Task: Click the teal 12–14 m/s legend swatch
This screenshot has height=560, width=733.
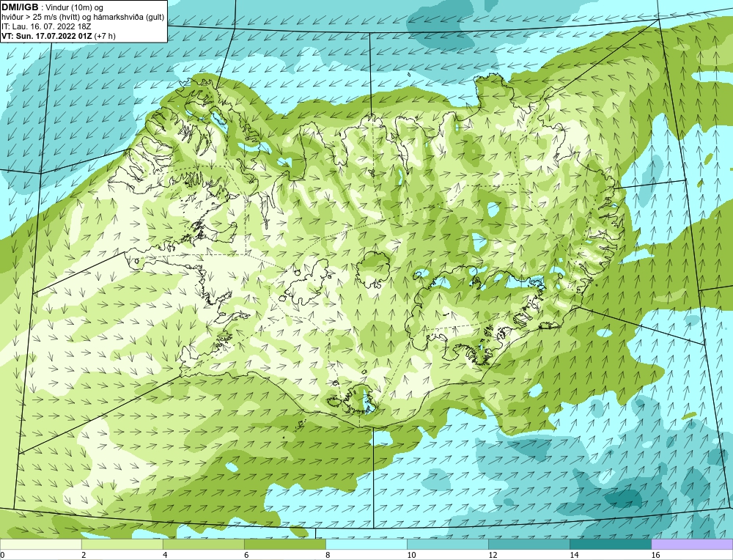Action: 528,544
